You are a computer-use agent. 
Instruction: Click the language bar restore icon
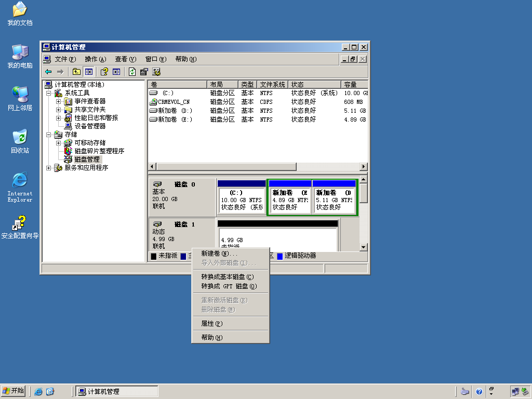coord(491,389)
